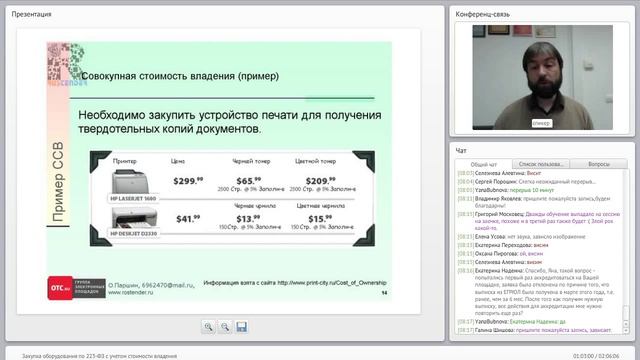Zoom in on the presentation slide

[208, 327]
